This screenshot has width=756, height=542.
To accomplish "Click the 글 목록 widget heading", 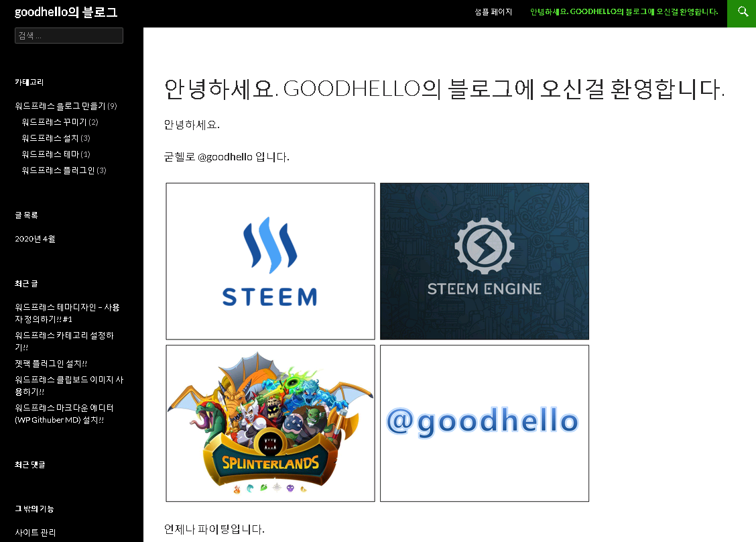I will 26,215.
